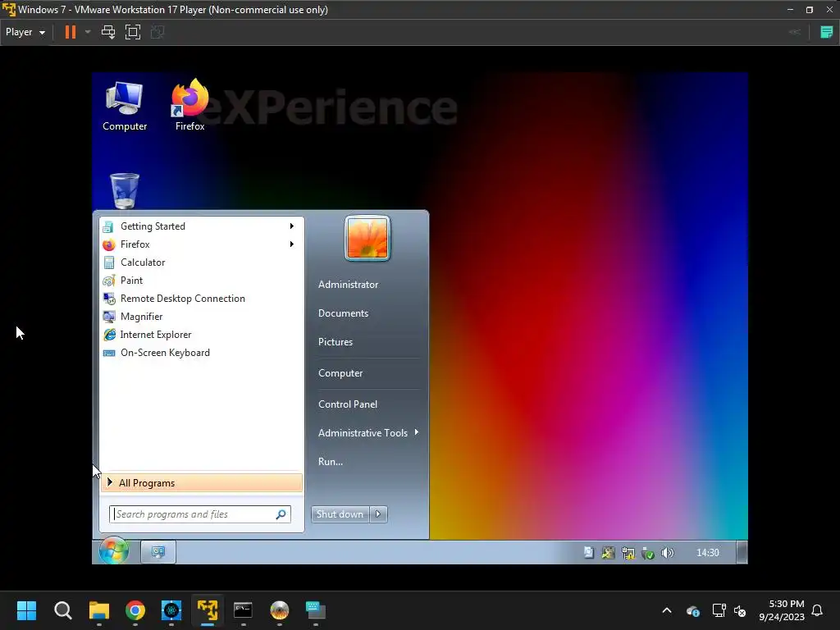This screenshot has height=630, width=840.
Task: Click the Windows 7 Start orb
Action: pos(113,550)
